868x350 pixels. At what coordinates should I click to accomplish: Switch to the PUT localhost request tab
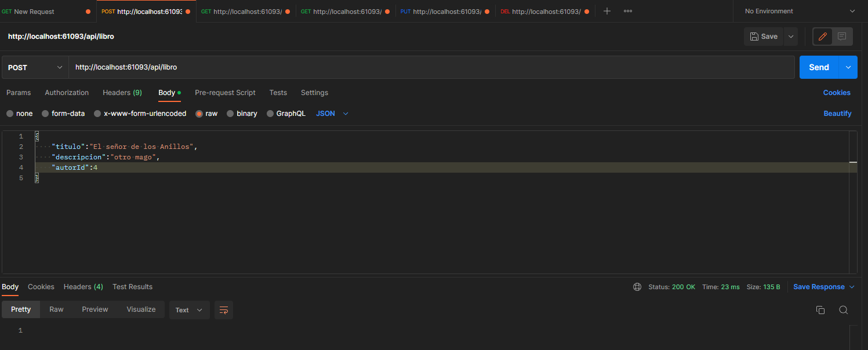pos(445,11)
